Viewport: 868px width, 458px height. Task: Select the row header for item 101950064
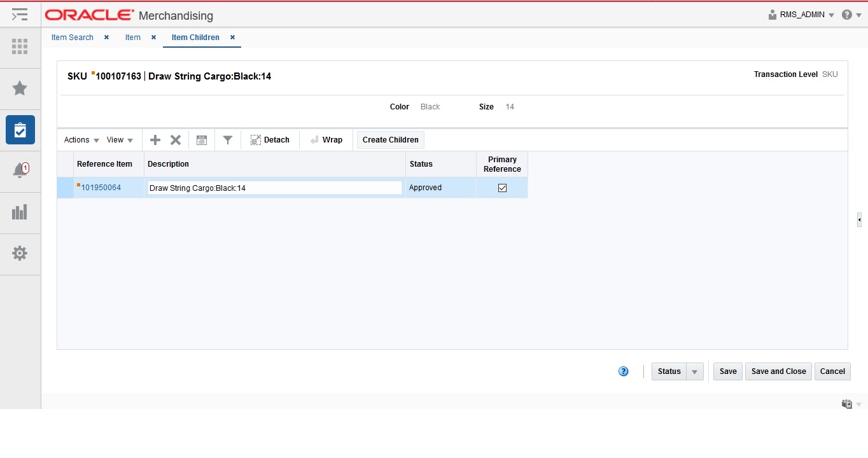(x=65, y=188)
